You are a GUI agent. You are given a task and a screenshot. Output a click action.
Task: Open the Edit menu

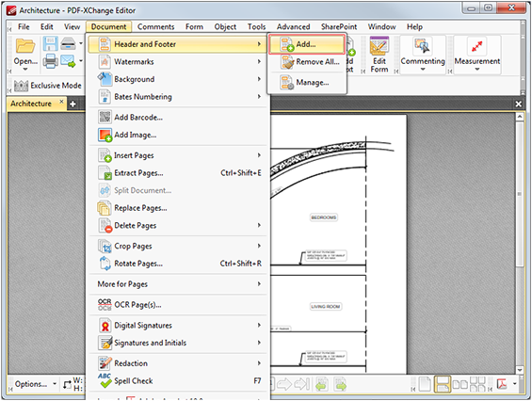point(47,26)
